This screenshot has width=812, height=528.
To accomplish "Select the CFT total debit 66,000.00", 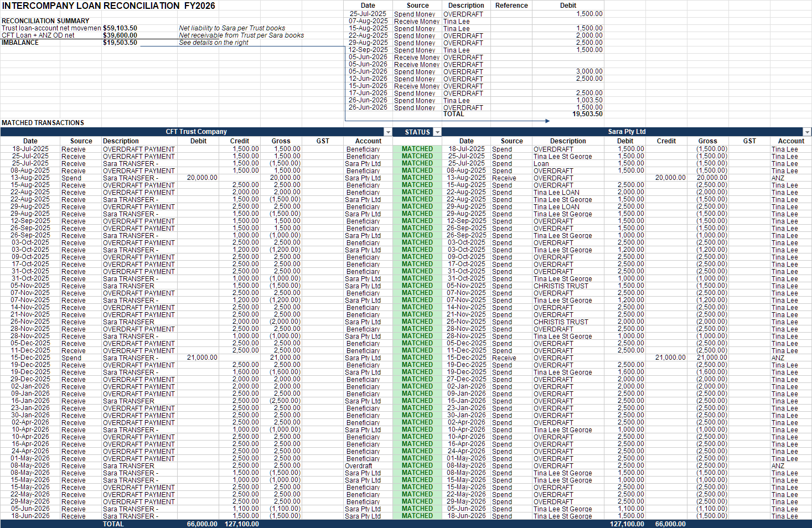I will [202, 524].
